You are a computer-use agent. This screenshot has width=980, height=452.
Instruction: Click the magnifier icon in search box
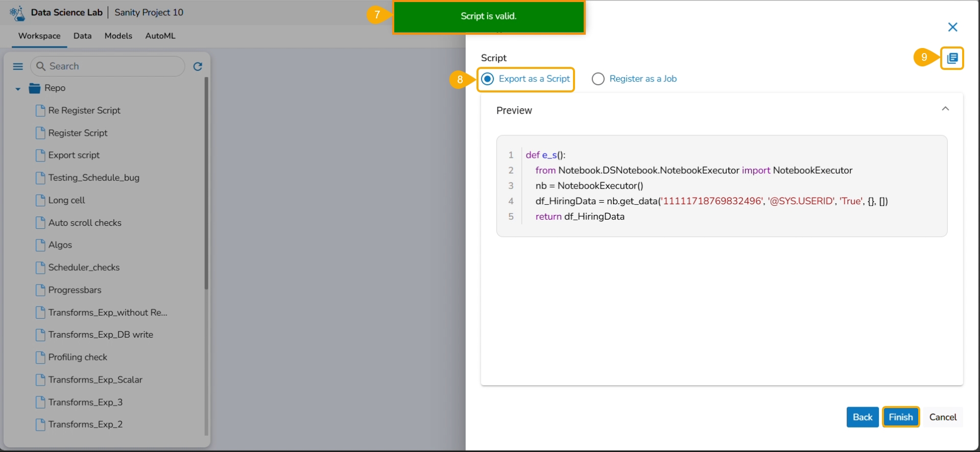pos(41,66)
